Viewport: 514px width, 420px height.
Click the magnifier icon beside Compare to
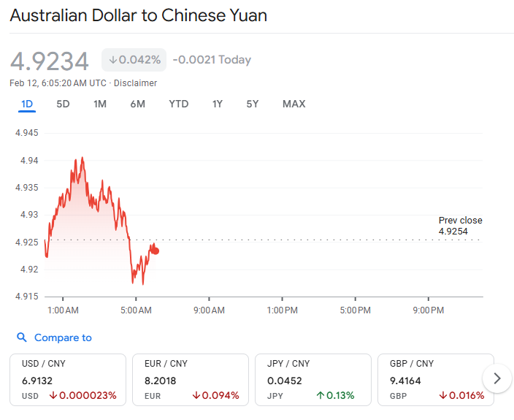point(21,337)
